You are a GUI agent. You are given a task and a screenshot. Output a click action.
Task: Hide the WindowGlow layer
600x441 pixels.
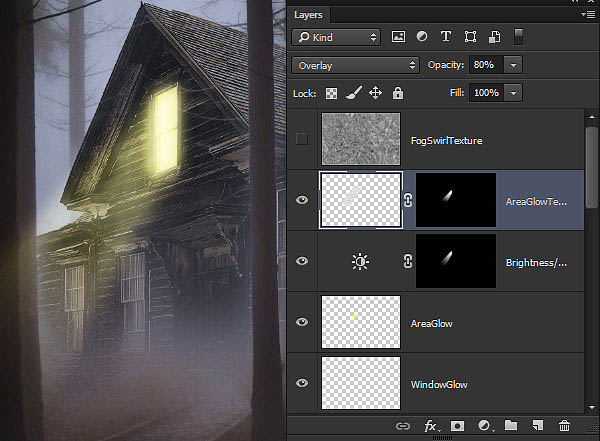(x=302, y=383)
